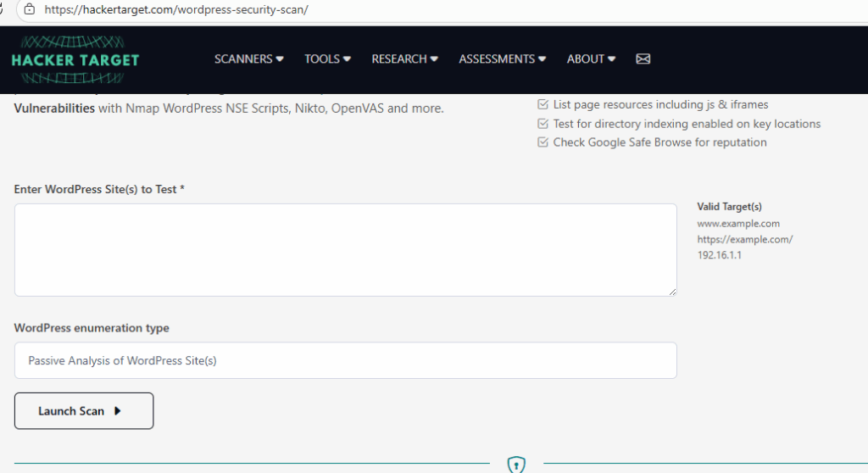This screenshot has height=473, width=868.
Task: Click the text area resize handle
Action: click(672, 292)
